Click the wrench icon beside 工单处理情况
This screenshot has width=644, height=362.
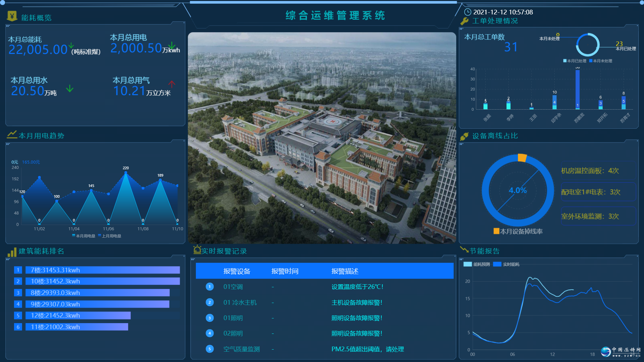click(x=465, y=21)
